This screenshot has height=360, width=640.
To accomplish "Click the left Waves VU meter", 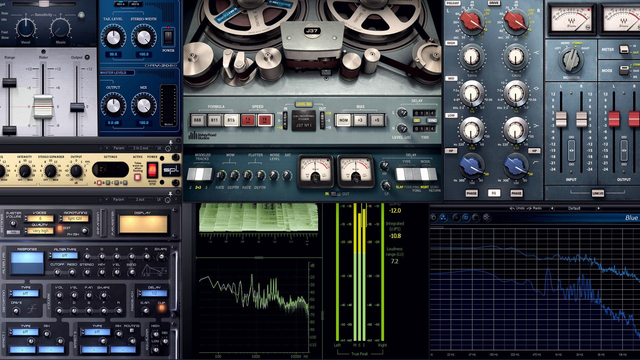I will (x=571, y=19).
